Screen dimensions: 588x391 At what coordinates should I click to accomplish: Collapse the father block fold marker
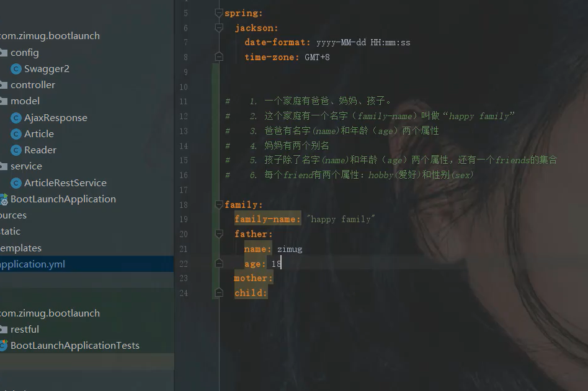(x=219, y=234)
